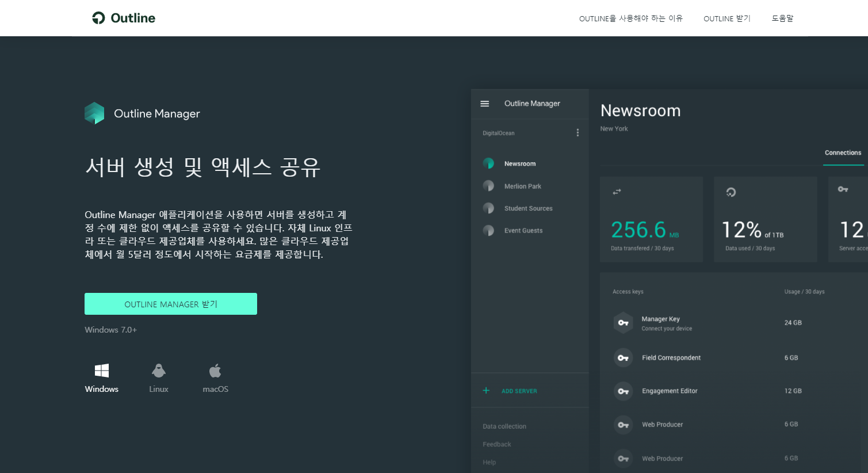Switch to the Connections tab
This screenshot has height=473, width=868.
pos(843,153)
